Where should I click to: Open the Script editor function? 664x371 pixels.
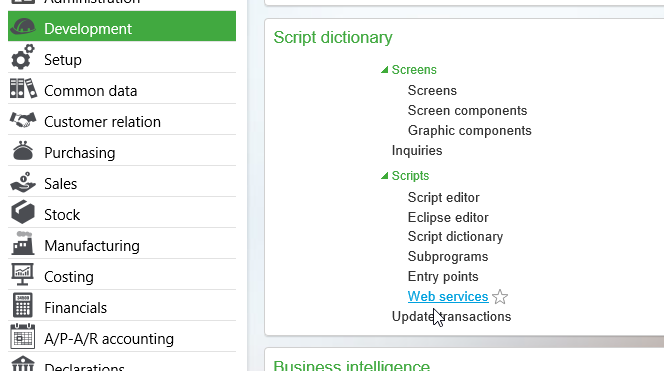click(443, 197)
